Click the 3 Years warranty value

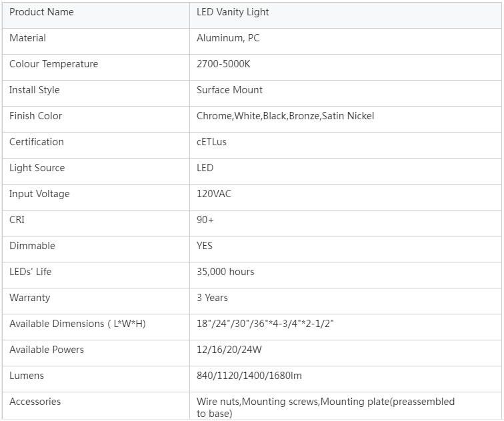coord(212,298)
